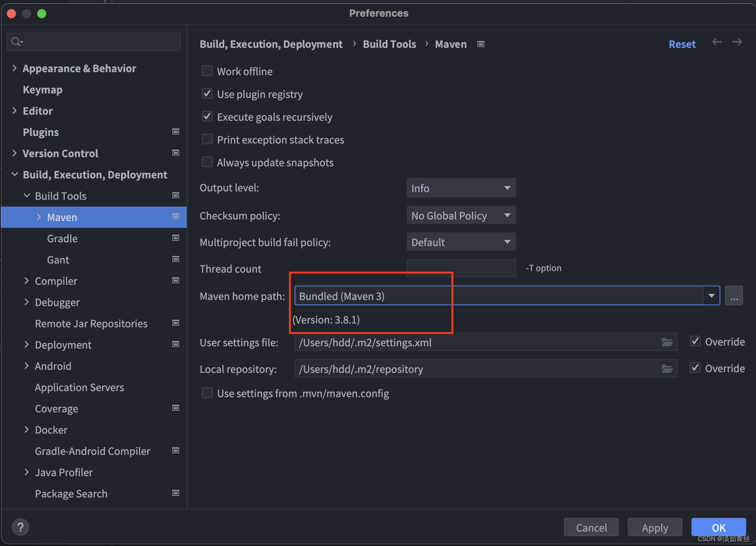This screenshot has height=546, width=756.
Task: Click the search magnifier in settings sidebar
Action: (x=17, y=41)
